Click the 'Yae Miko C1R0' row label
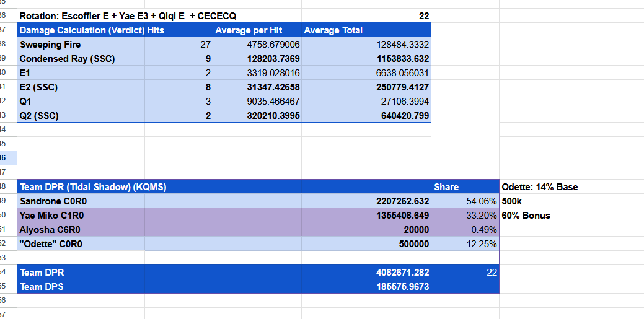Image resolution: width=644 pixels, height=319 pixels. coord(81,215)
